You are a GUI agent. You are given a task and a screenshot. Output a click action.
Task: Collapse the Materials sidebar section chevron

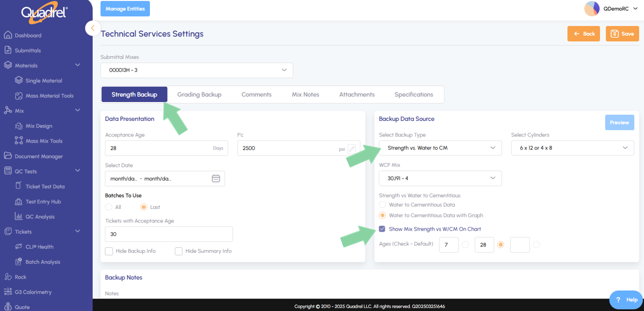78,65
